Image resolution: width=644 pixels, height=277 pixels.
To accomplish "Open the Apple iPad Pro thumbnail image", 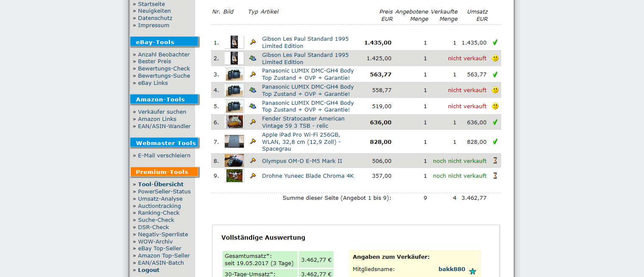I will point(234,142).
